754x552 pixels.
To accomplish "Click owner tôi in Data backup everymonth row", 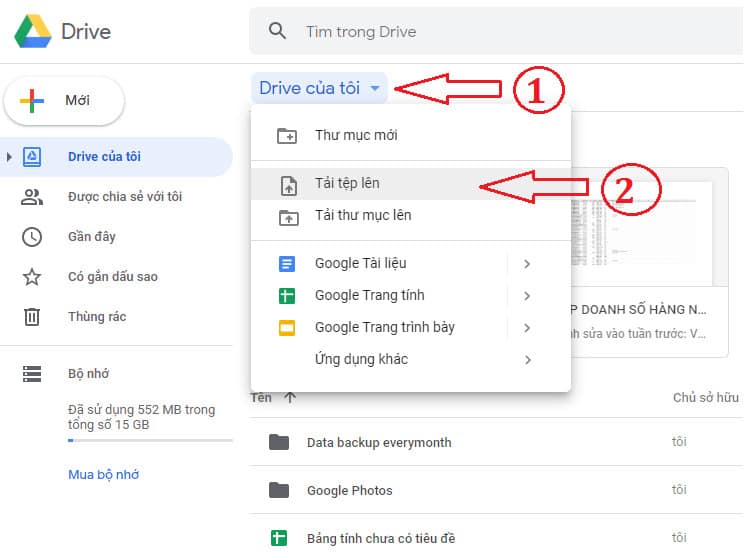I will (679, 442).
